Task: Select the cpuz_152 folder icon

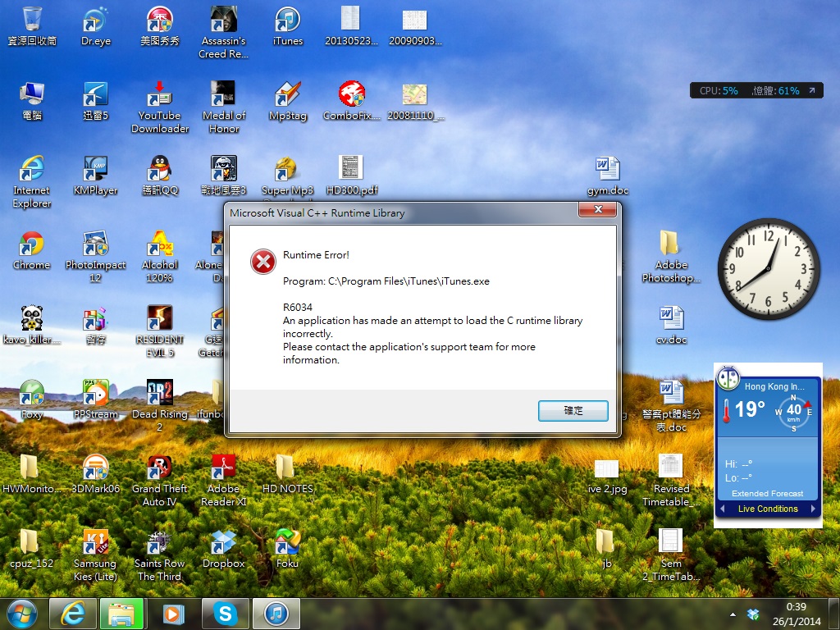Action: coord(32,548)
